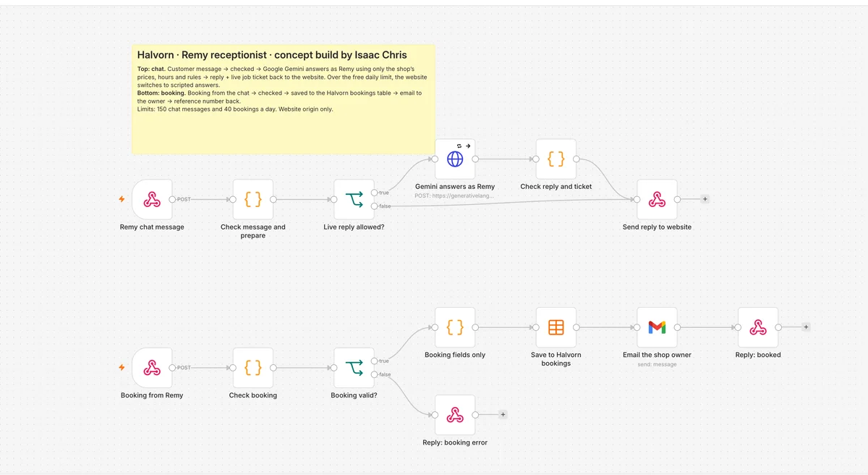Click the label 'Check booking'
This screenshot has width=868, height=475.
pos(253,395)
